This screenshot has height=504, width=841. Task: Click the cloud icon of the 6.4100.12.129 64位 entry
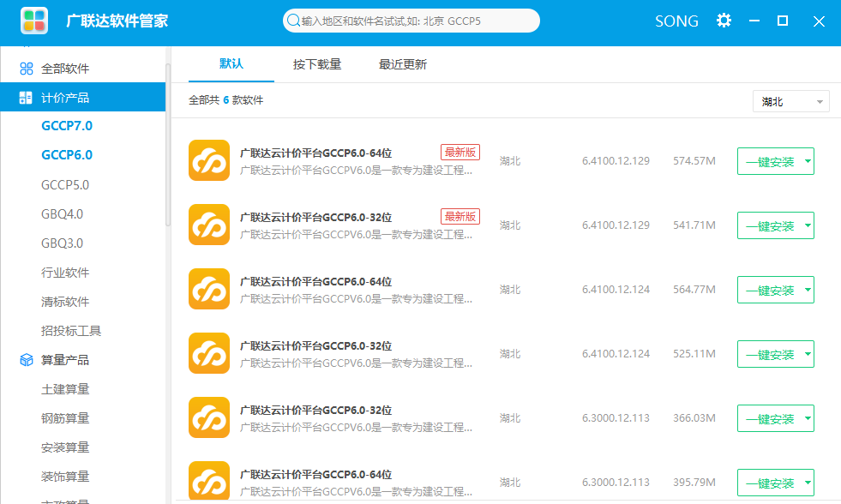209,160
